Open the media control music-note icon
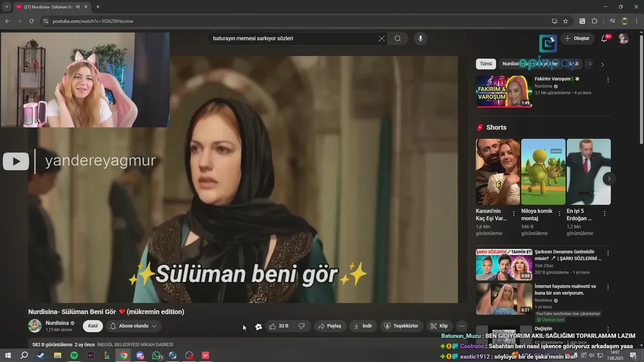 612,21
